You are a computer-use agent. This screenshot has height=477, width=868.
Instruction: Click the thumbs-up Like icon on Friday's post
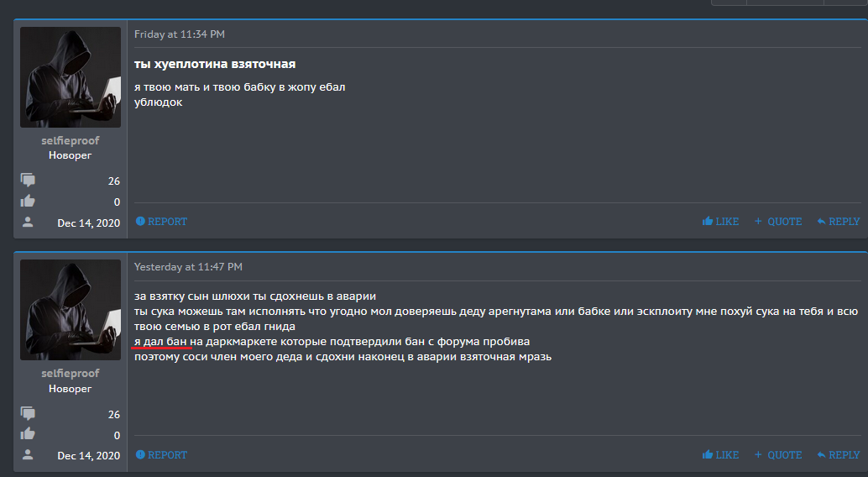coord(708,222)
